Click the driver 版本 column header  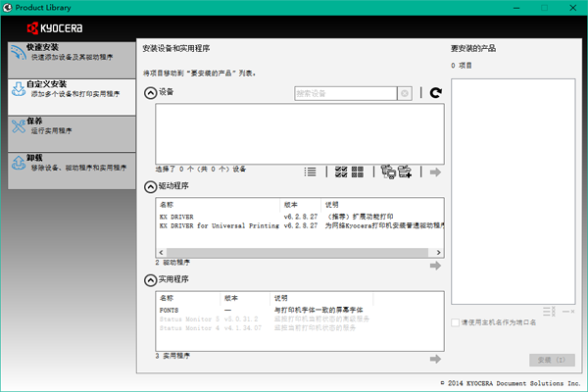(301, 205)
